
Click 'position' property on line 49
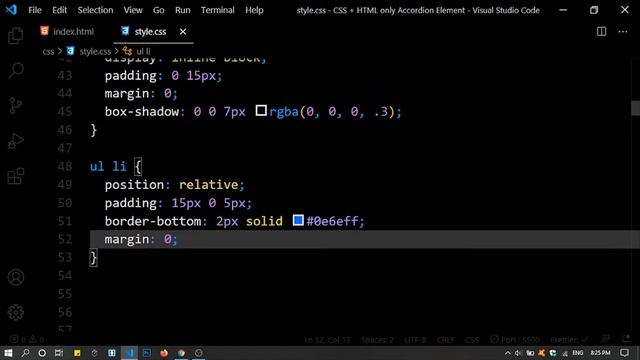134,184
